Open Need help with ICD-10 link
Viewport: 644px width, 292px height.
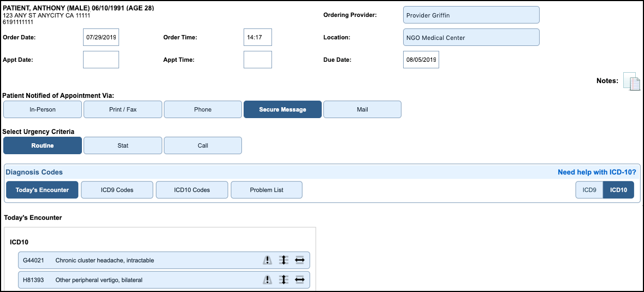click(x=596, y=172)
